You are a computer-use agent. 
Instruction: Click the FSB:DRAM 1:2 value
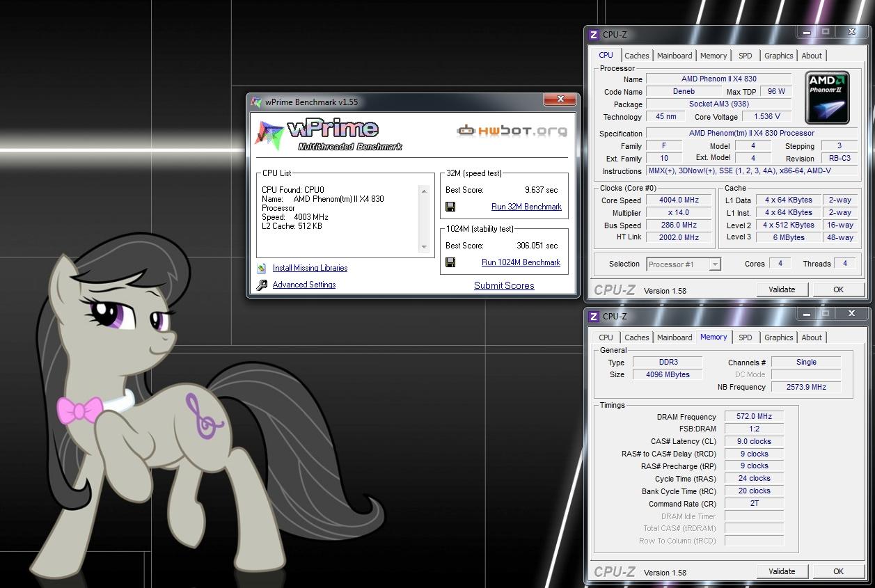tap(754, 429)
